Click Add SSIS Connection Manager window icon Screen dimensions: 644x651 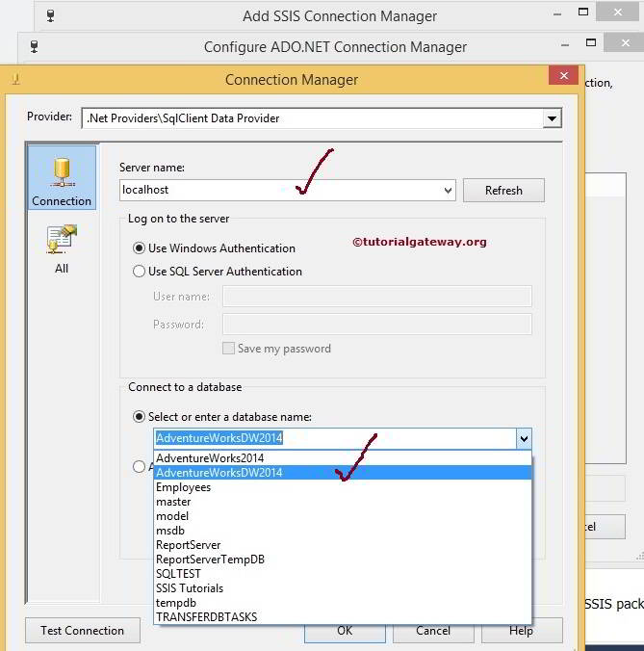[51, 15]
